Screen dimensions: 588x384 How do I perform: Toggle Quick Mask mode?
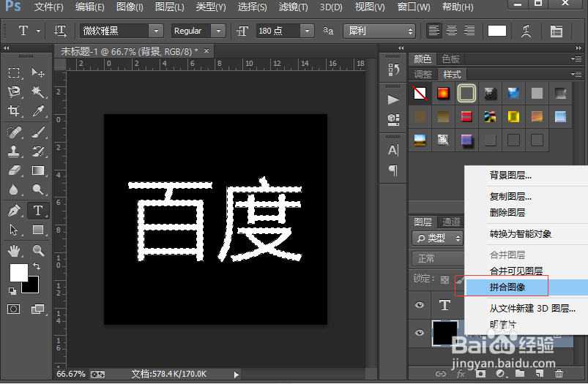click(14, 309)
